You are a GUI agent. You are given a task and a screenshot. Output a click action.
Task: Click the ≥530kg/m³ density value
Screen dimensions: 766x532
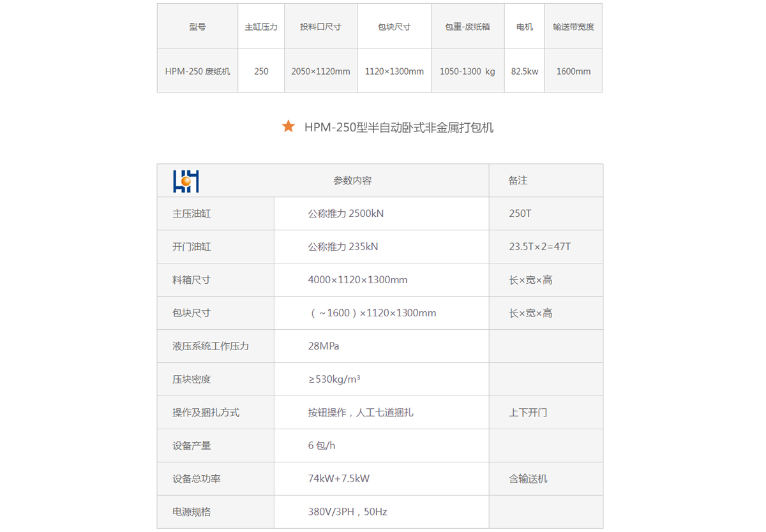click(334, 380)
